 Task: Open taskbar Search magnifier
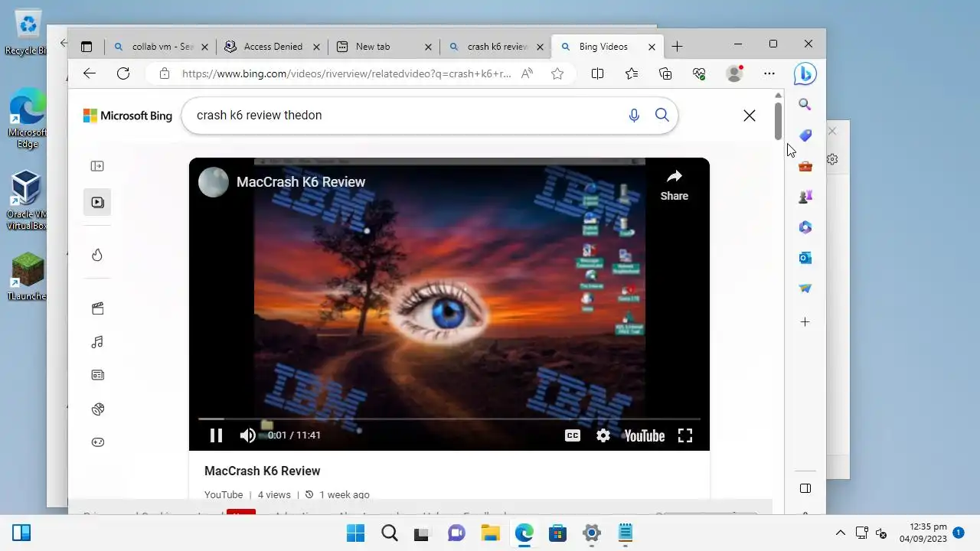389,533
